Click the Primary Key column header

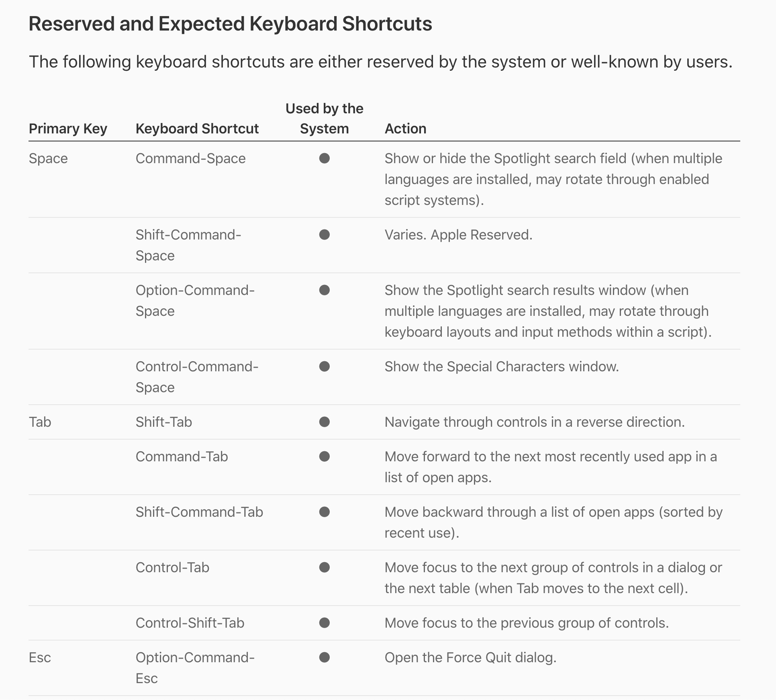(x=68, y=129)
